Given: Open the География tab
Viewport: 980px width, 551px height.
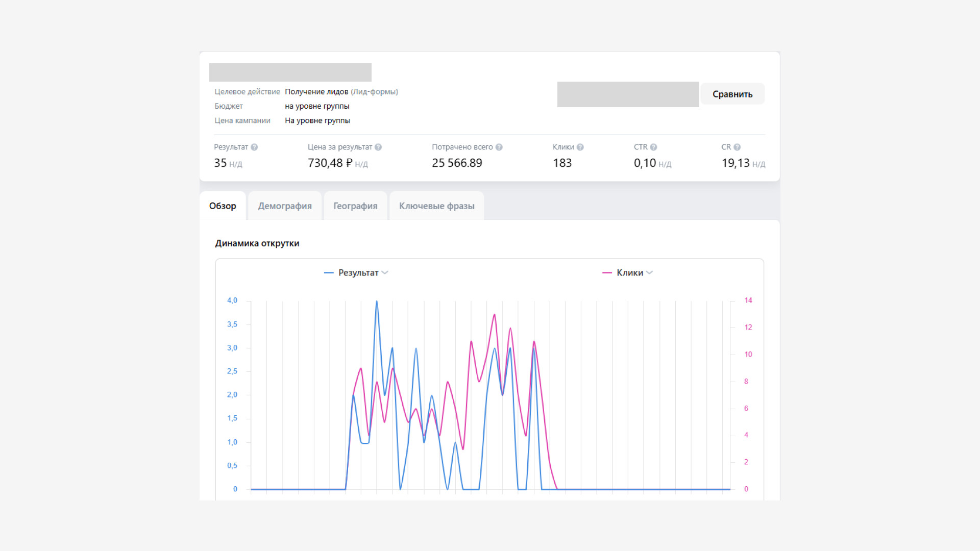Looking at the screenshot, I should pyautogui.click(x=355, y=206).
